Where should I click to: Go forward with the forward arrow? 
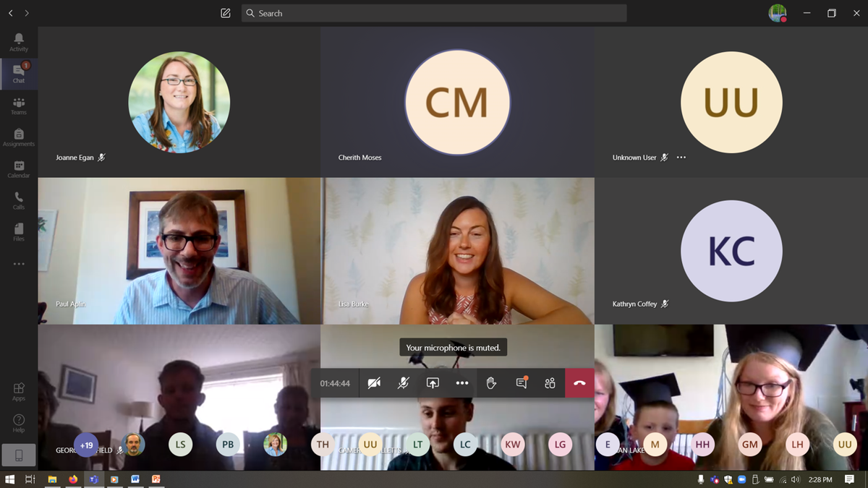pyautogui.click(x=27, y=13)
